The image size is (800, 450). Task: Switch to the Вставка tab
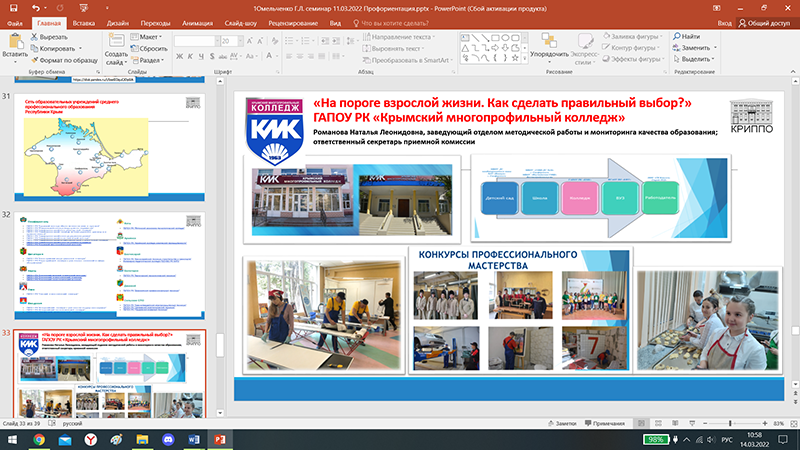[x=84, y=23]
